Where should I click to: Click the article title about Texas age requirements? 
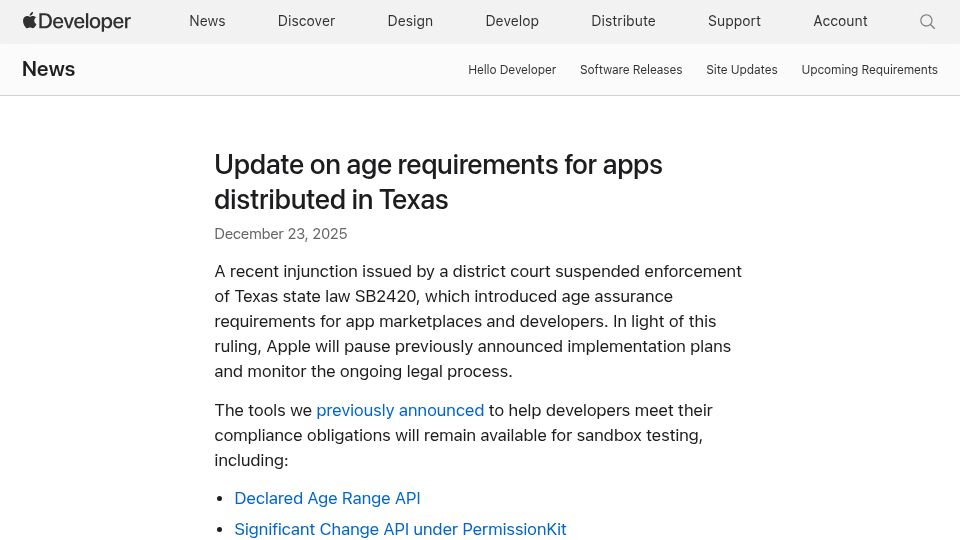pos(438,182)
